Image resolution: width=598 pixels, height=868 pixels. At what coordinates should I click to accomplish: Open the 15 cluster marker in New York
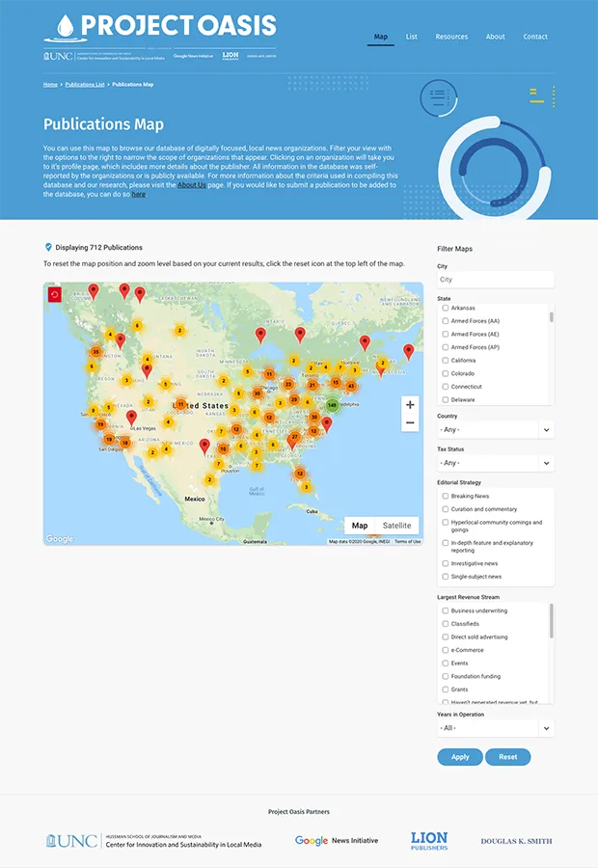[x=336, y=382]
